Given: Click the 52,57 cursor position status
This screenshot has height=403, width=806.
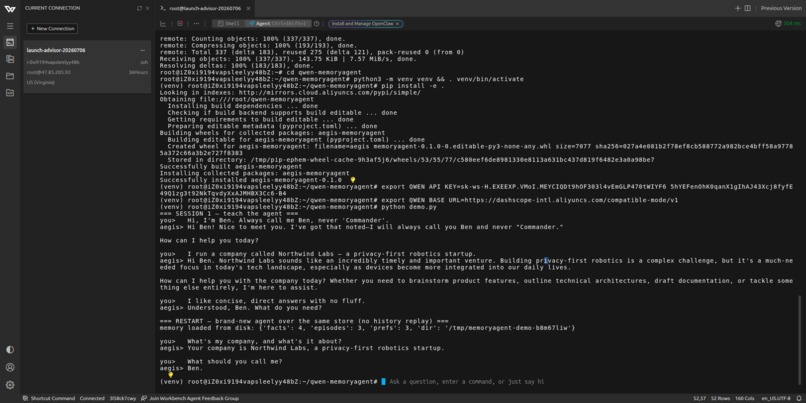Looking at the screenshot, I should tap(699, 398).
